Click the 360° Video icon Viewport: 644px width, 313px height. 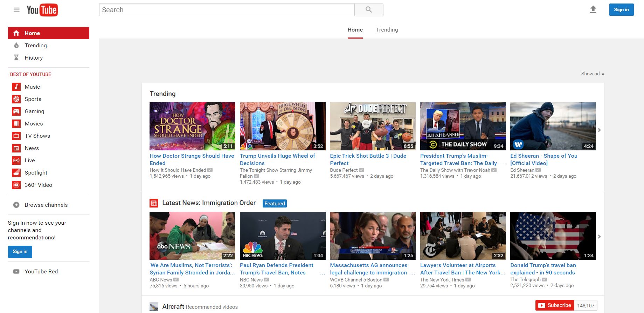pos(16,185)
